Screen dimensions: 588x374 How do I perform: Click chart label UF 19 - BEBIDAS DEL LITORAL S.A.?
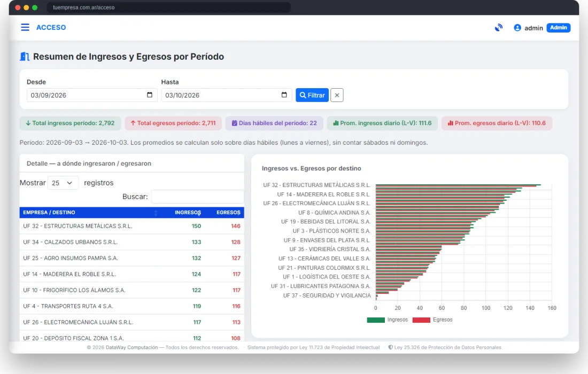click(x=326, y=222)
